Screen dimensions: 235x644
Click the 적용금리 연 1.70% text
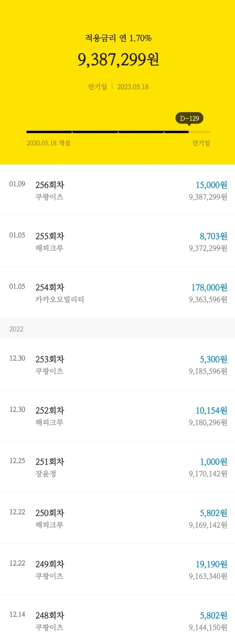point(118,38)
